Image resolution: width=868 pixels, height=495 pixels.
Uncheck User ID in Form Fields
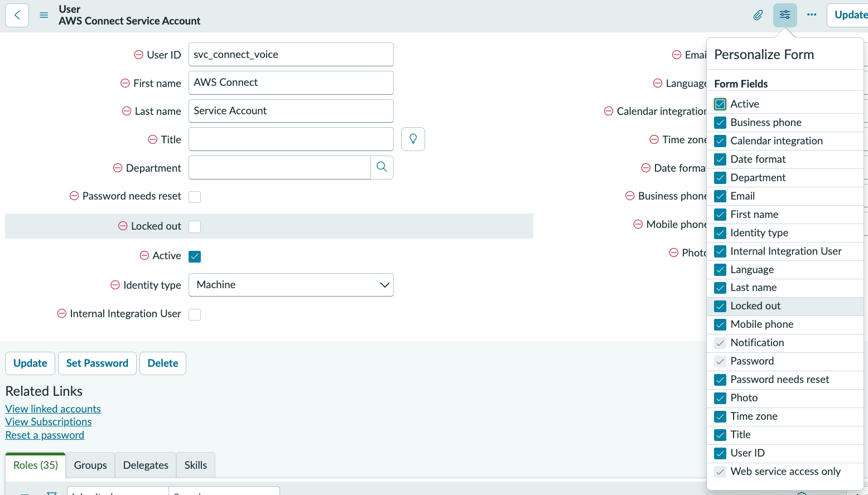coord(720,453)
